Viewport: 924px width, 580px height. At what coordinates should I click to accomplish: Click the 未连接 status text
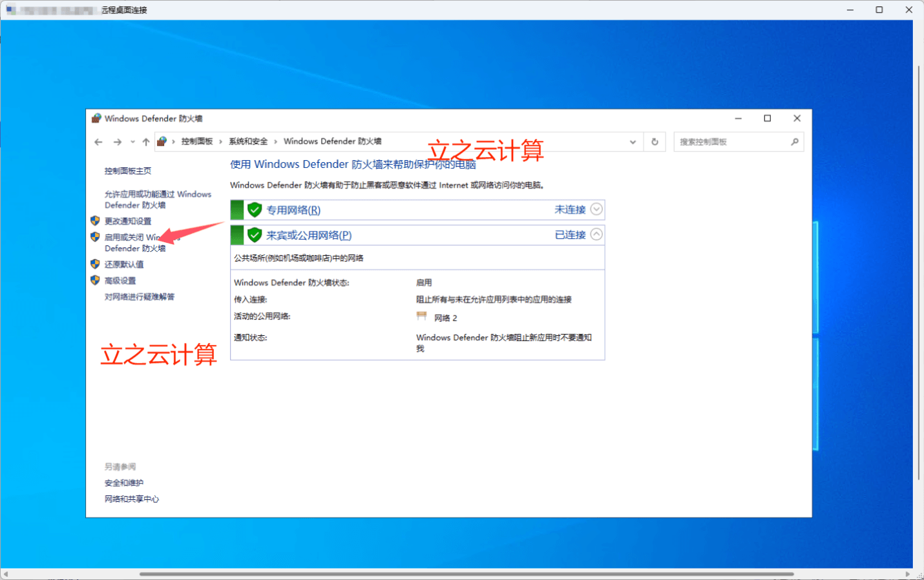pos(570,209)
